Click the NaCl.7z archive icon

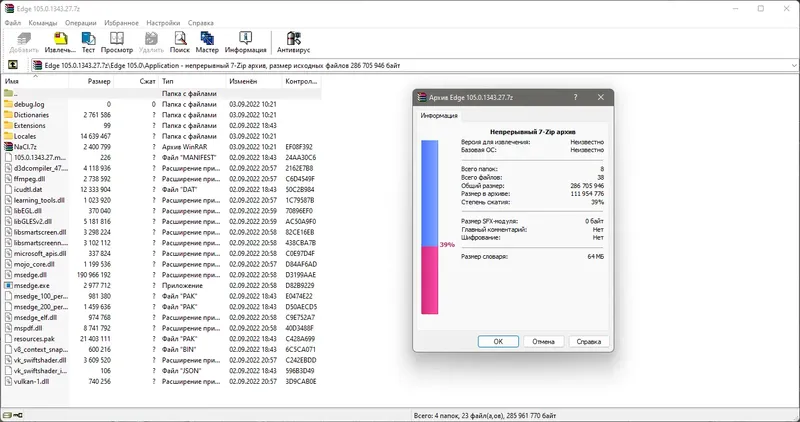(x=8, y=147)
